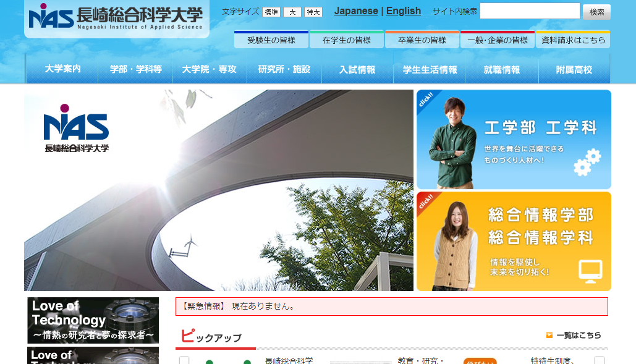
Task: Open the 学生生活情報 menu
Action: point(430,69)
